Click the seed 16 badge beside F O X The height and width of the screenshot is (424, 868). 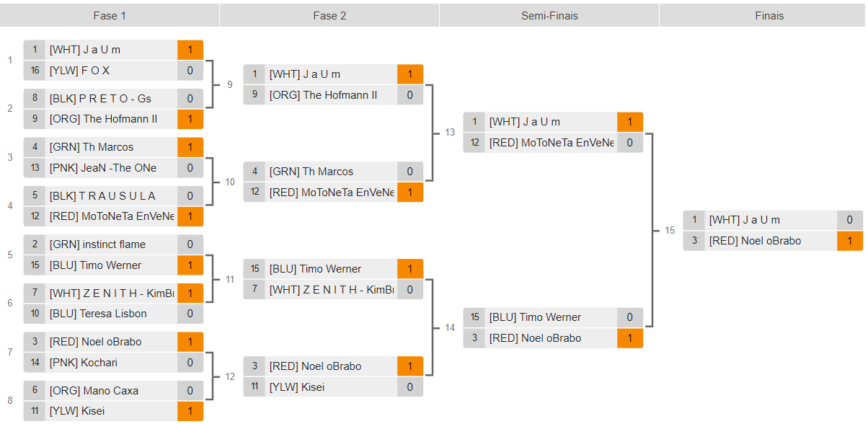[35, 71]
